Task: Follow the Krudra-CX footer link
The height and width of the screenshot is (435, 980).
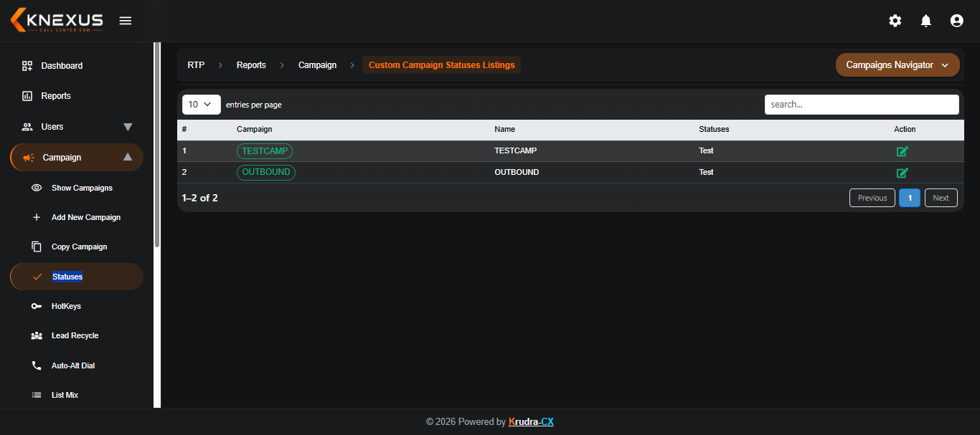Action: pos(531,422)
